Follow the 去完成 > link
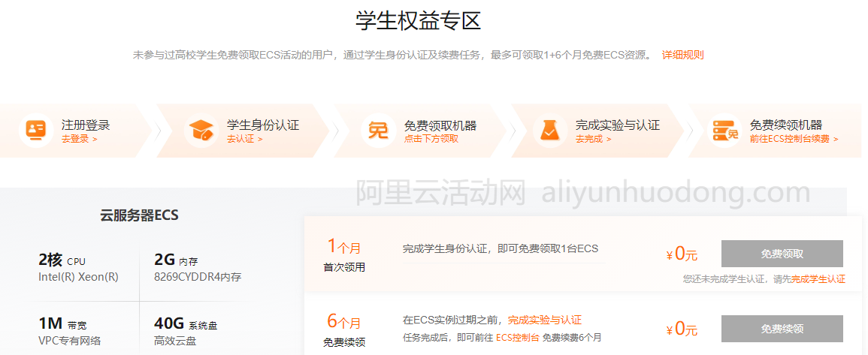 (594, 139)
